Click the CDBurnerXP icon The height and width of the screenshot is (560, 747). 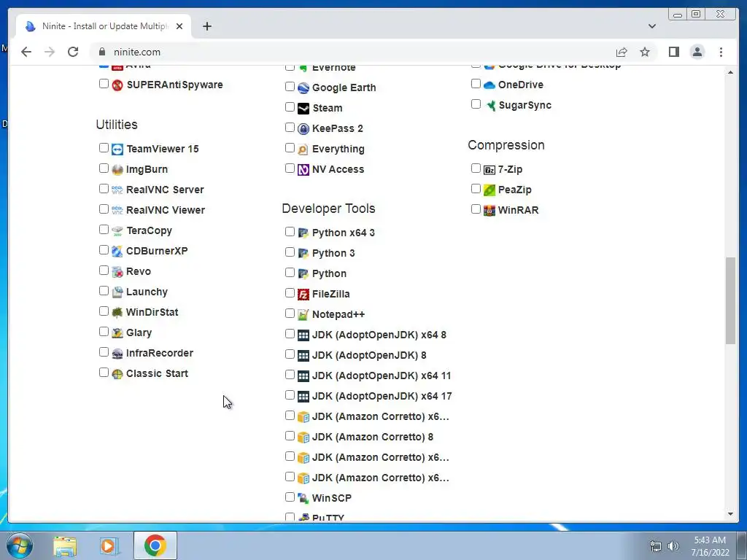pyautogui.click(x=117, y=252)
